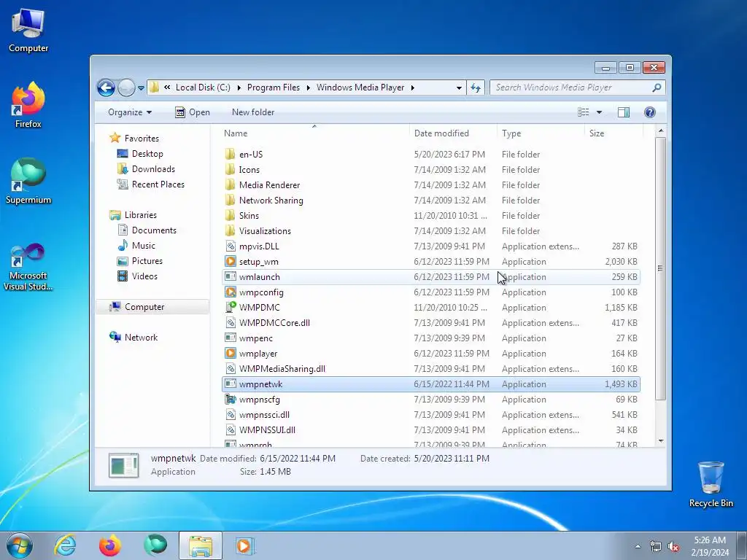
Task: Click the New folder button
Action: (253, 112)
